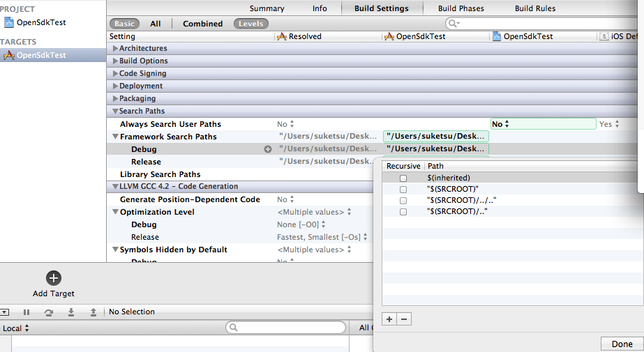Select the All filter toggle

tap(156, 24)
